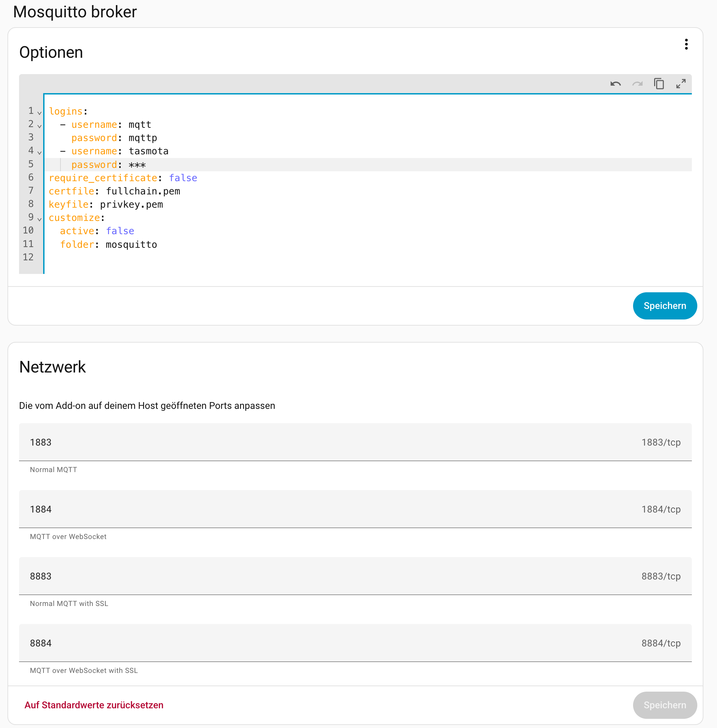Collapse fold arrow on line 2
Viewport: 717px width, 728px height.
pyautogui.click(x=39, y=125)
